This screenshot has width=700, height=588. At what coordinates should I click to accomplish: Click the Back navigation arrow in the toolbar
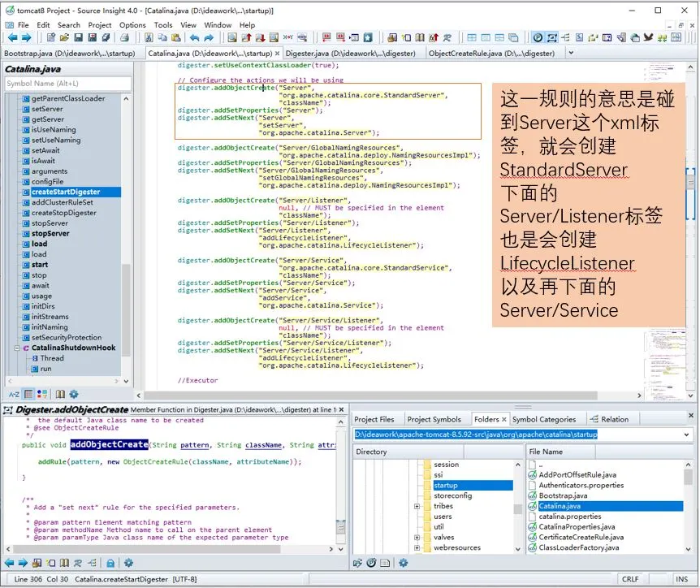[13, 37]
